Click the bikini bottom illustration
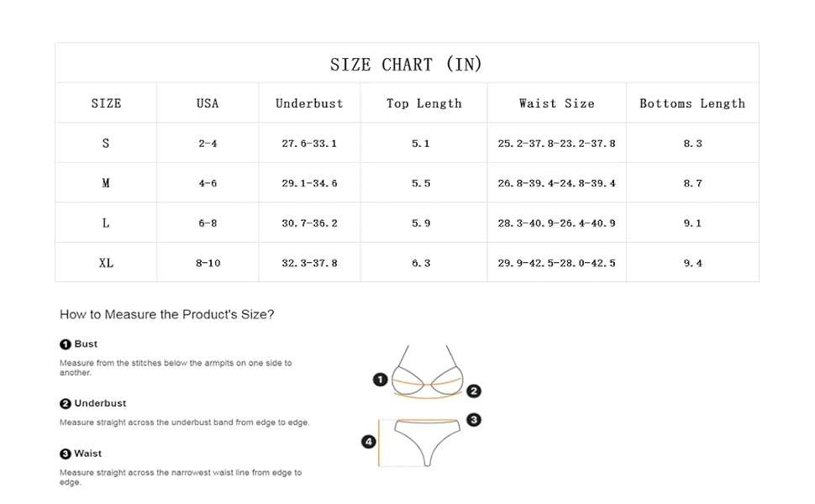Image resolution: width=815 pixels, height=504 pixels. click(428, 442)
